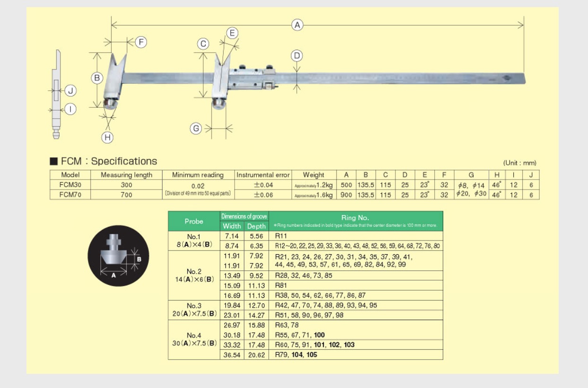Select the "Measuring length" column header
Screen dimensions: 588x388
126,175
